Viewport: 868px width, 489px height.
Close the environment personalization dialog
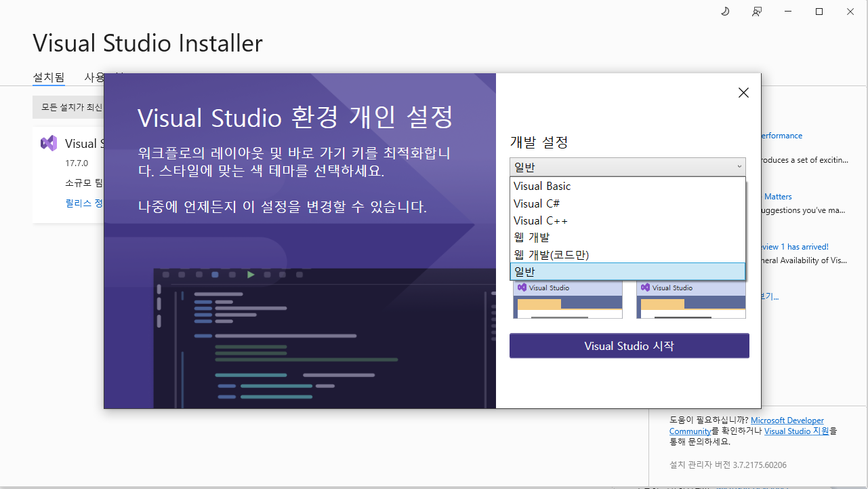click(x=743, y=93)
